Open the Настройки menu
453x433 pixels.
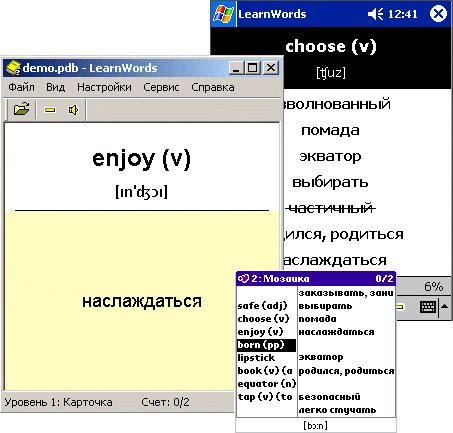click(x=104, y=87)
